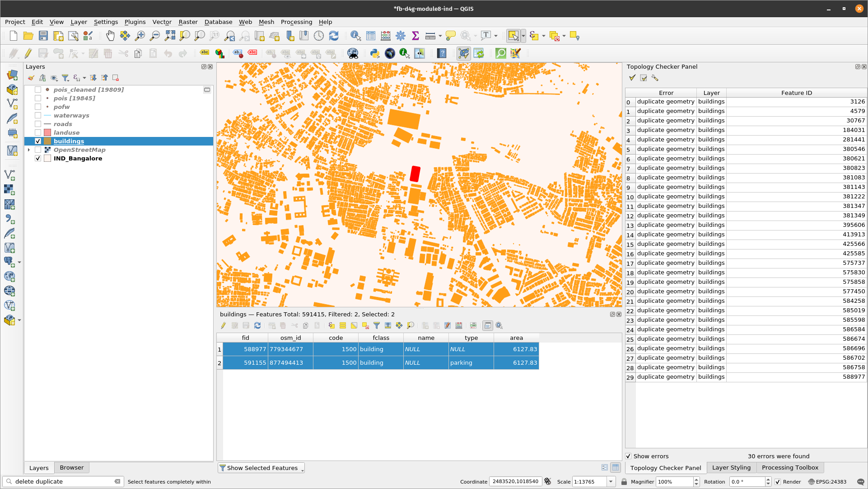Open the Processing menu

pos(296,22)
